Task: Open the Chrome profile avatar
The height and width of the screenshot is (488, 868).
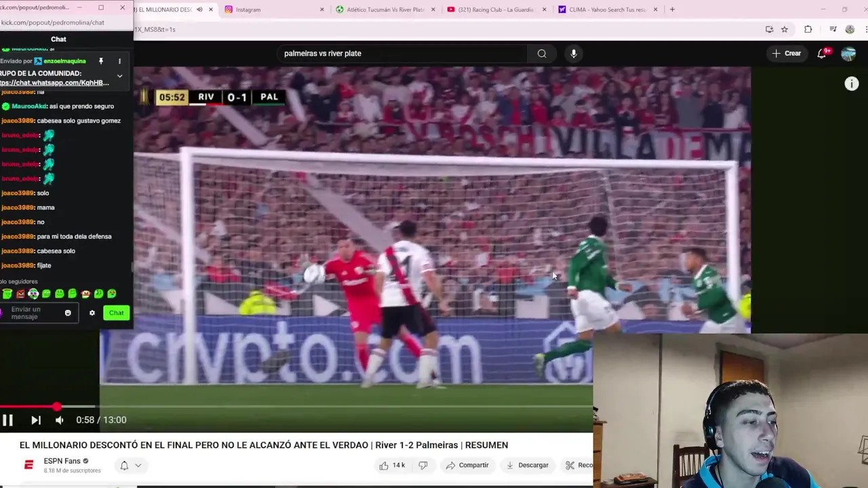Action: tap(850, 29)
